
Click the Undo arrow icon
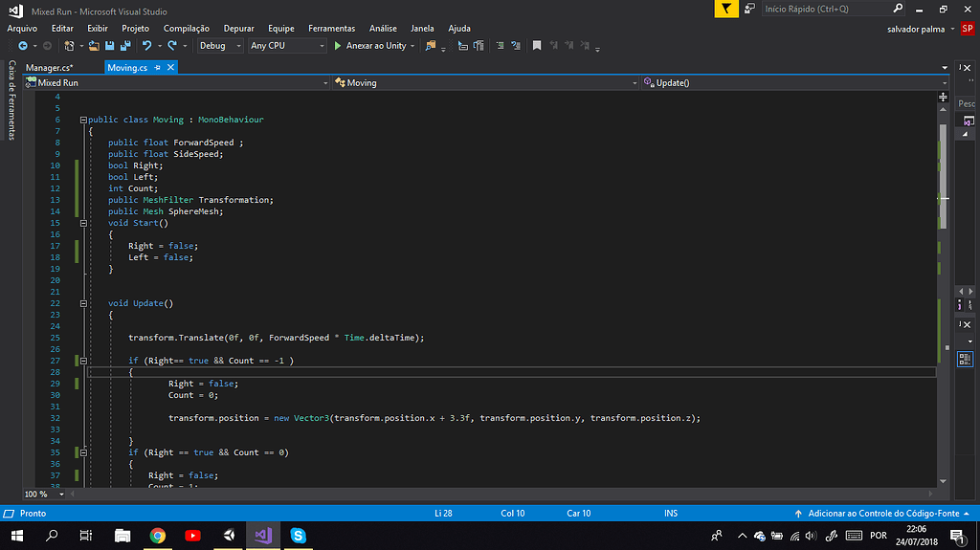[x=147, y=46]
